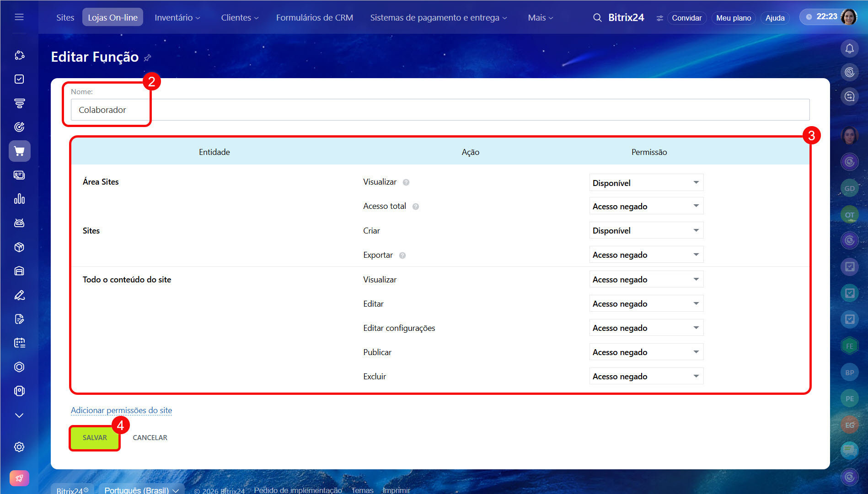868x494 pixels.
Task: Click the help icon next to Exportar
Action: [x=402, y=255]
